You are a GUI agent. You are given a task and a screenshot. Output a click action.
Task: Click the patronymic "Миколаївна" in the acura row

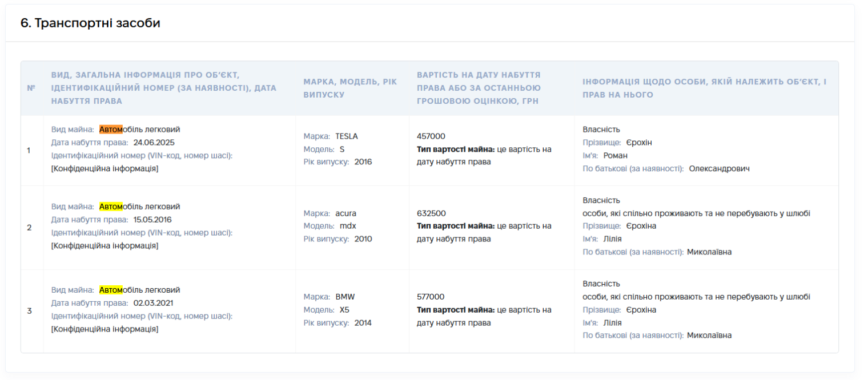click(x=709, y=252)
